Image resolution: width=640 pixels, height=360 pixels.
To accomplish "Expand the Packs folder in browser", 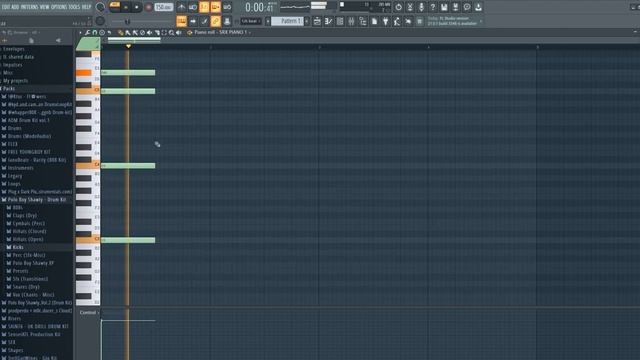I will point(9,89).
